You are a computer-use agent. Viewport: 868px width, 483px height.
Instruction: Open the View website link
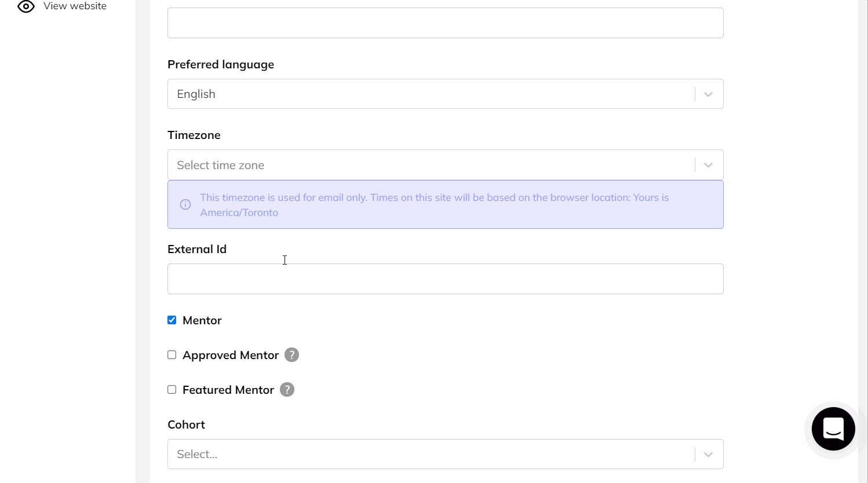click(x=75, y=6)
